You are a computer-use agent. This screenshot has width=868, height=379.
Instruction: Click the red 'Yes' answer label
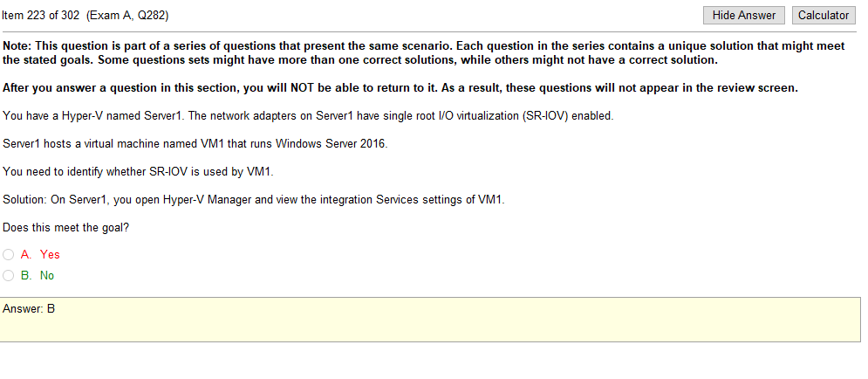pos(50,254)
